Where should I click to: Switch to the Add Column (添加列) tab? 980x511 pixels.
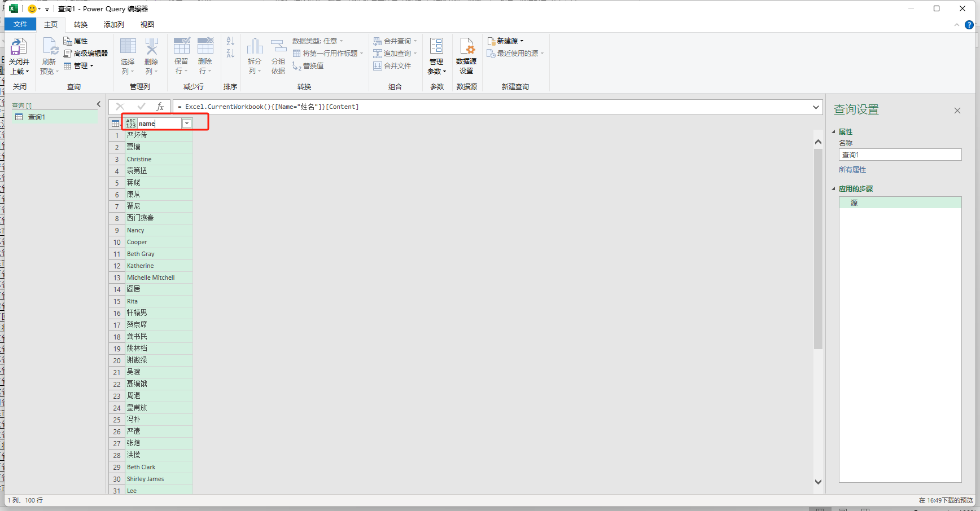pyautogui.click(x=113, y=25)
